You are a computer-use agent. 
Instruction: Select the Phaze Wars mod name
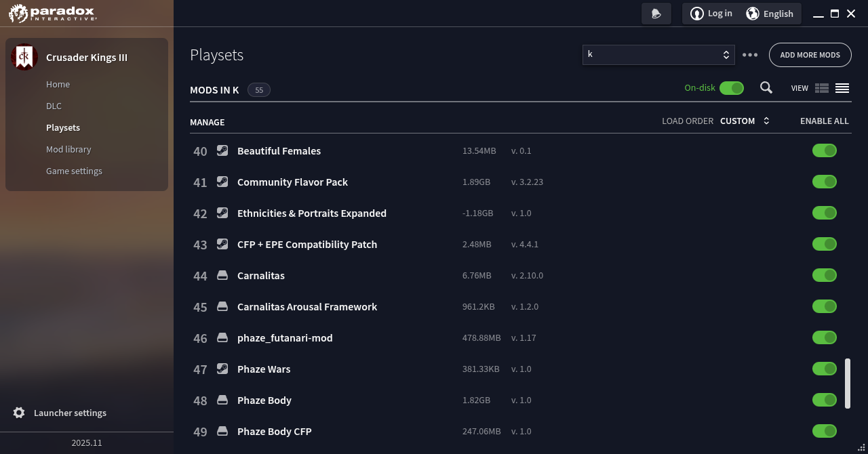264,369
